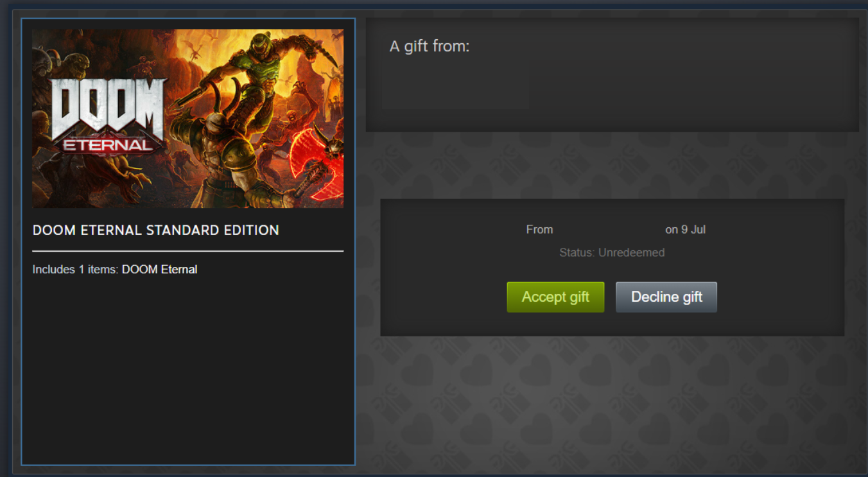Click the divider line under edition title
868x477 pixels.
click(x=188, y=251)
